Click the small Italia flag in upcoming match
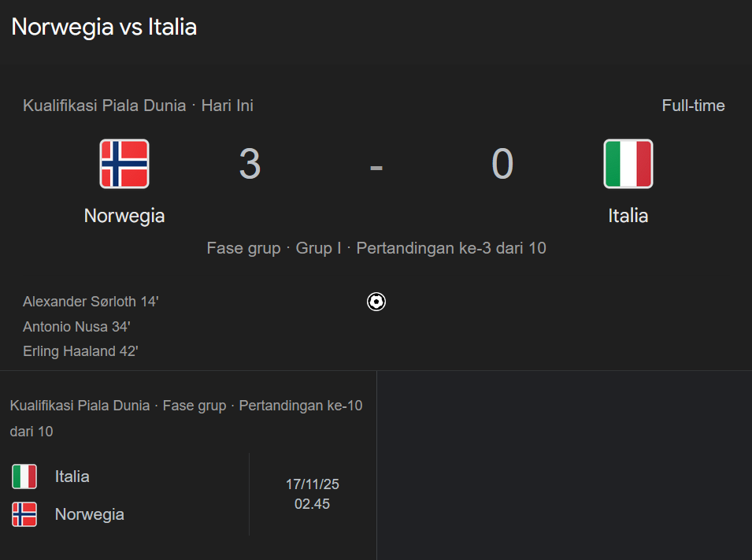The image size is (752, 560). pyautogui.click(x=24, y=477)
